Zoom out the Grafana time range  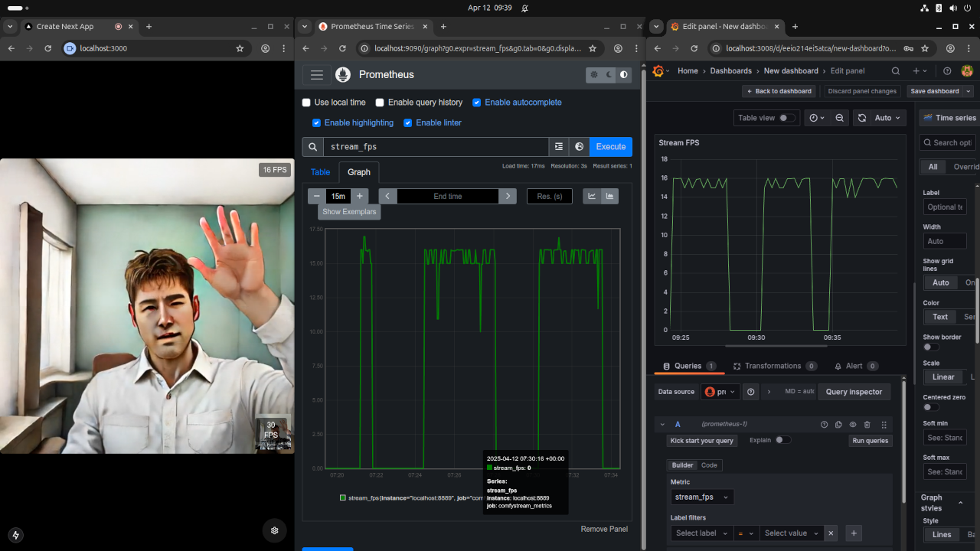click(x=840, y=118)
